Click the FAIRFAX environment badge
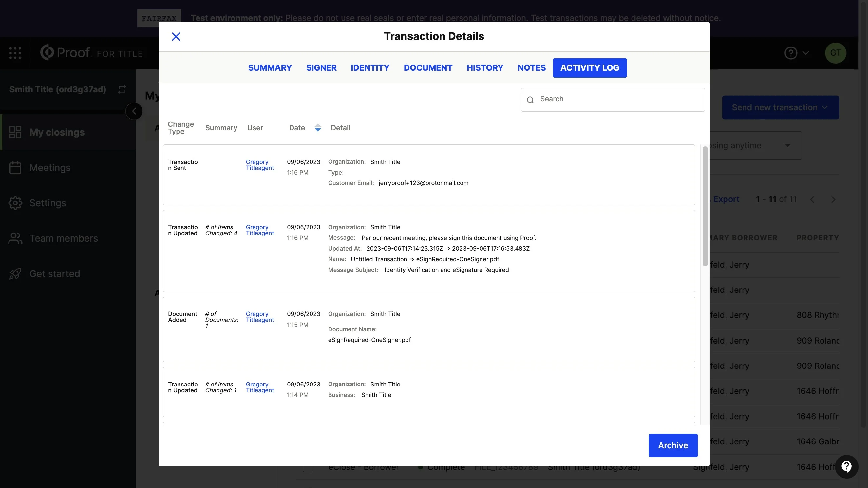868x488 pixels. pyautogui.click(x=159, y=18)
